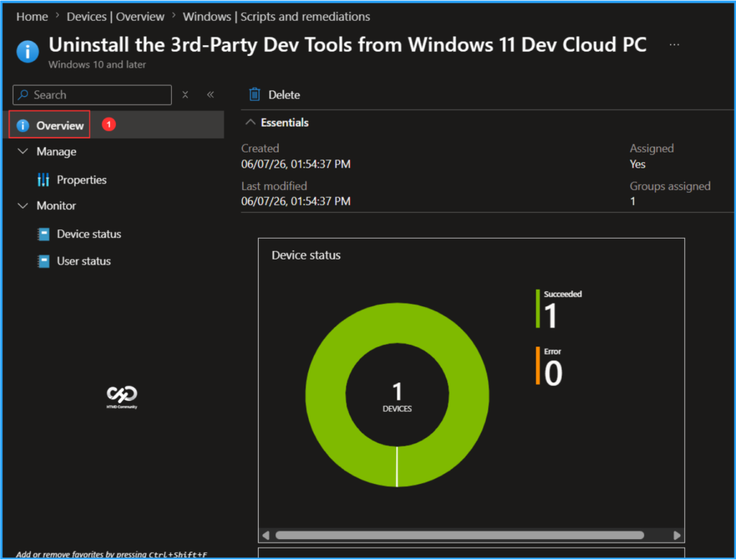This screenshot has height=560, width=736.
Task: Click the Device status notebook icon
Action: point(43,234)
